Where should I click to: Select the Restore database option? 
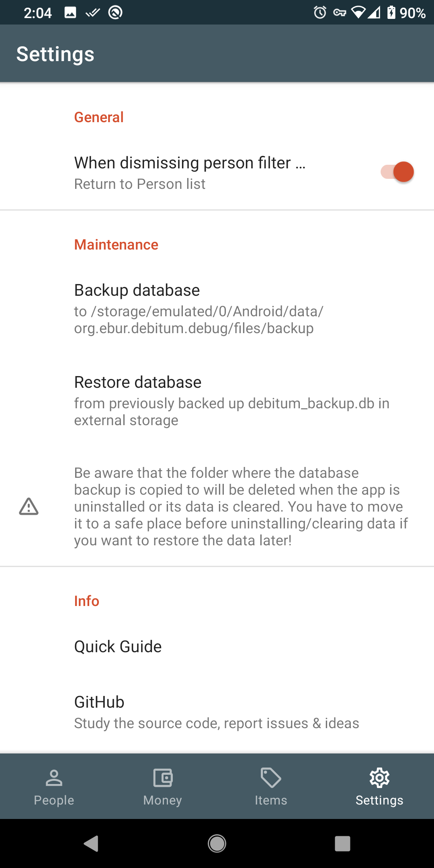(x=217, y=401)
